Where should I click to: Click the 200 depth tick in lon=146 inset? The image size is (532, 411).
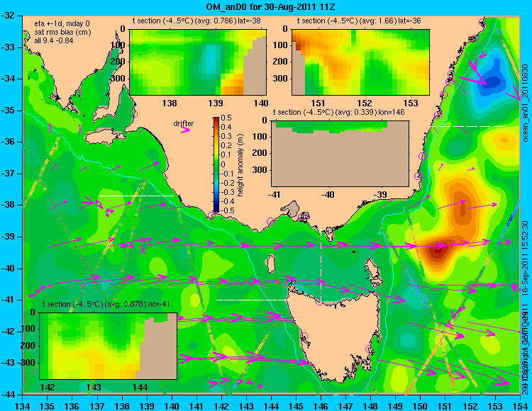tap(261, 153)
